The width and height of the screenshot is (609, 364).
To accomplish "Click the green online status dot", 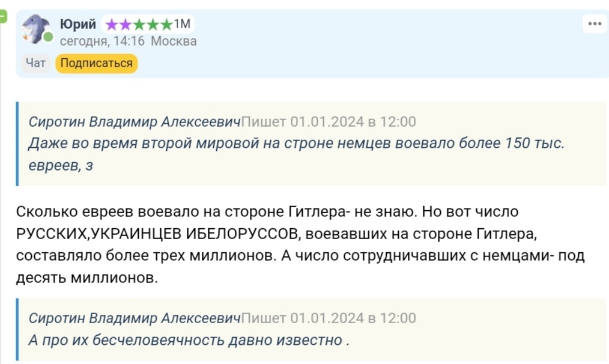I will (48, 37).
